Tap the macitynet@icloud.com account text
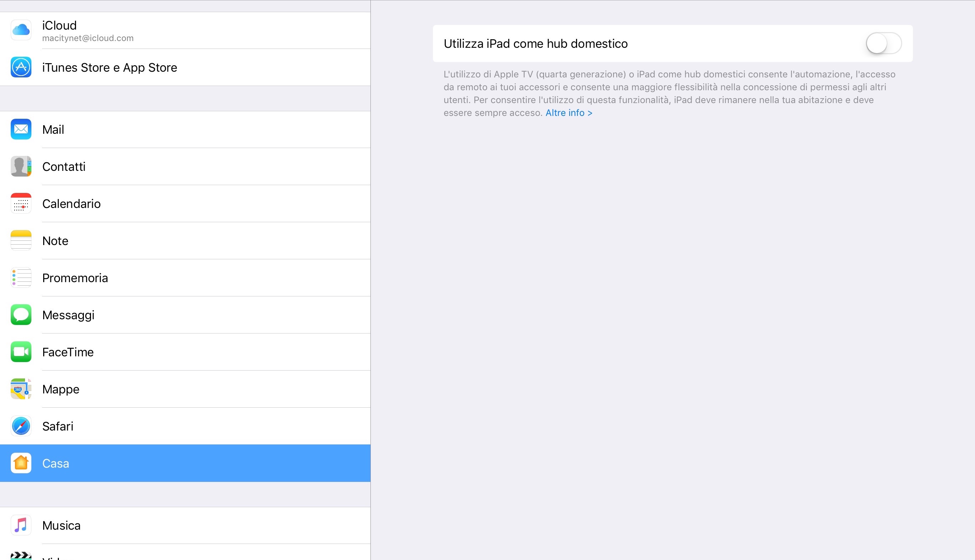975x560 pixels. click(x=88, y=38)
